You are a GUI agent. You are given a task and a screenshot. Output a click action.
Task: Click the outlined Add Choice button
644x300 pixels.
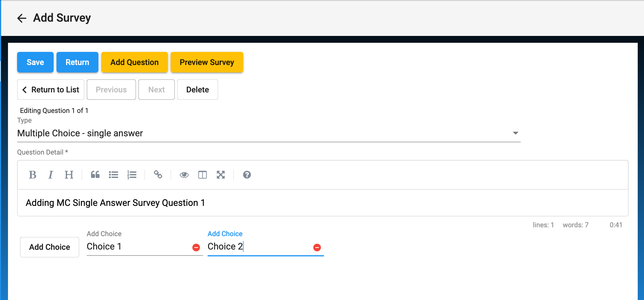50,247
